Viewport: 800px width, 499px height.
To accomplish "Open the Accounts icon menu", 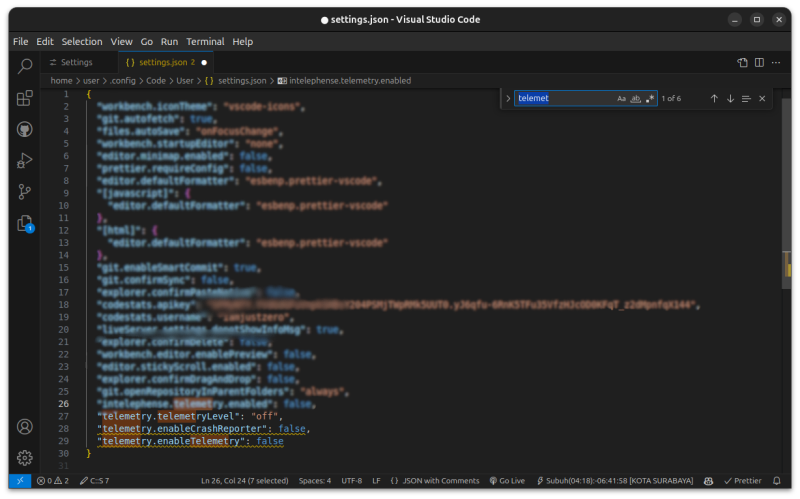I will tap(25, 427).
